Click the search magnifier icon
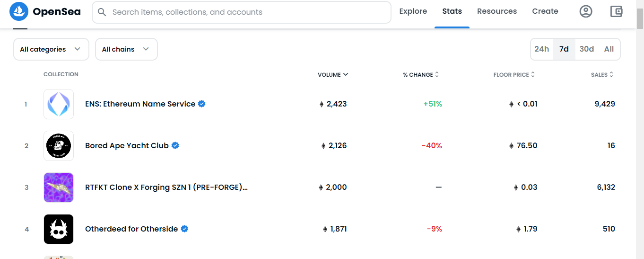 point(102,12)
